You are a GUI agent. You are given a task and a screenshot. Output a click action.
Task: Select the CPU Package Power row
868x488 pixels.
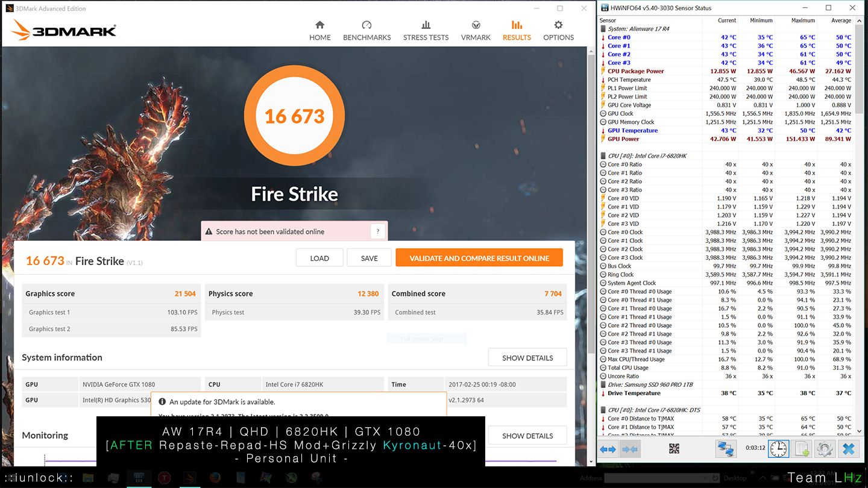(726, 71)
